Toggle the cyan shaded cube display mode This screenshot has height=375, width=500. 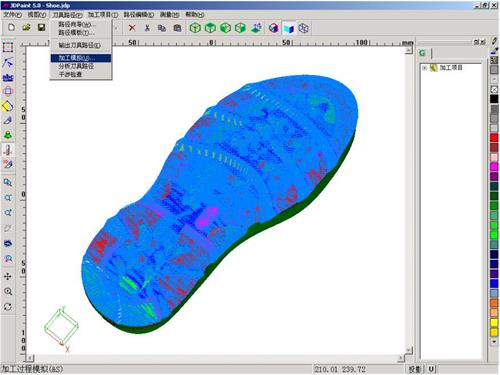click(289, 28)
